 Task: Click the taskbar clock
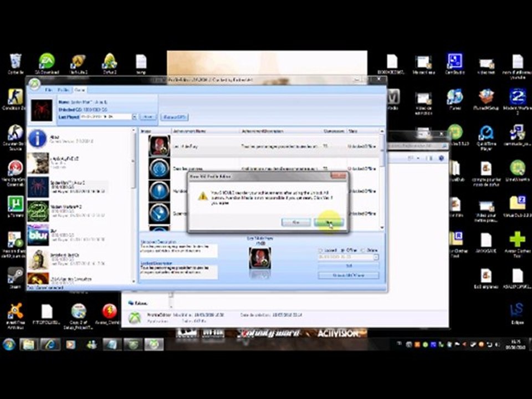point(515,345)
